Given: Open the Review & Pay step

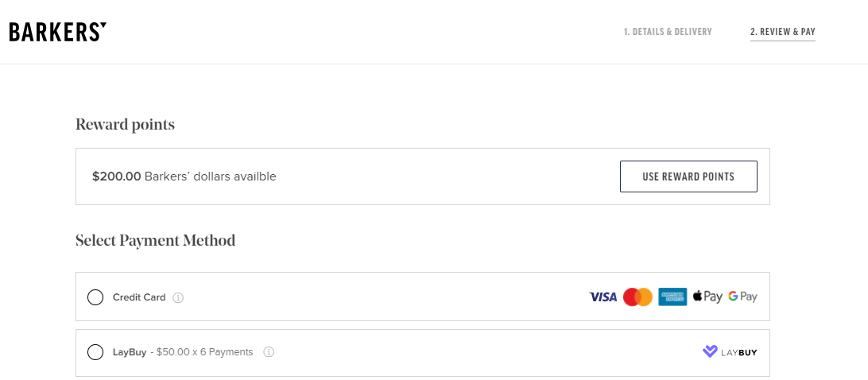Looking at the screenshot, I should point(783,32).
